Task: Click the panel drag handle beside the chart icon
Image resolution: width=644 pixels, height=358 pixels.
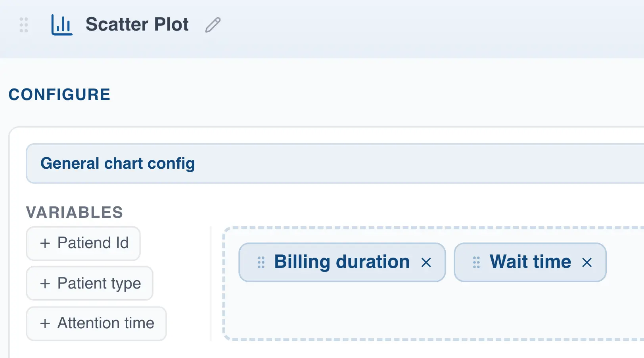Action: pyautogui.click(x=24, y=25)
